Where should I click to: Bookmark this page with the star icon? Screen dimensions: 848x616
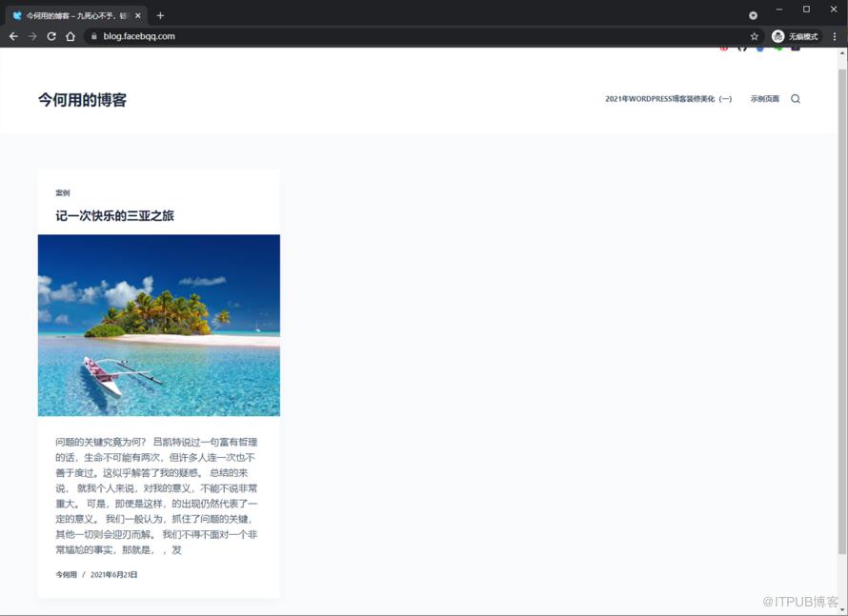tap(755, 36)
